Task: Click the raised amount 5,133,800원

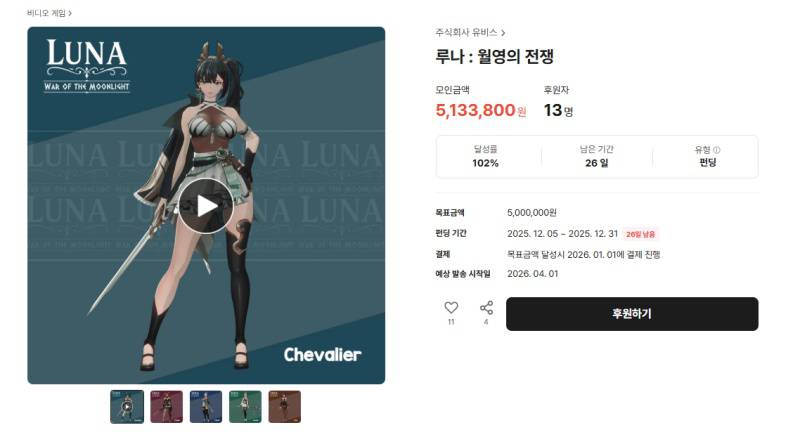Action: 481,110
